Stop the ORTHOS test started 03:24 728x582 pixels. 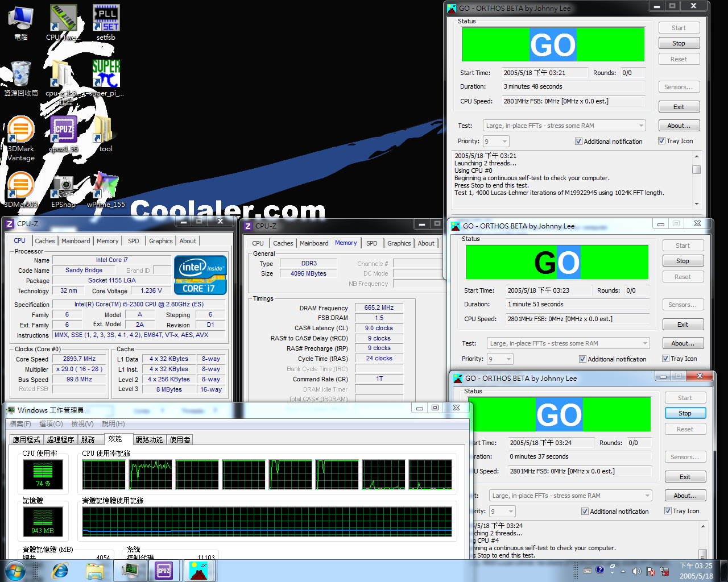[x=685, y=413]
